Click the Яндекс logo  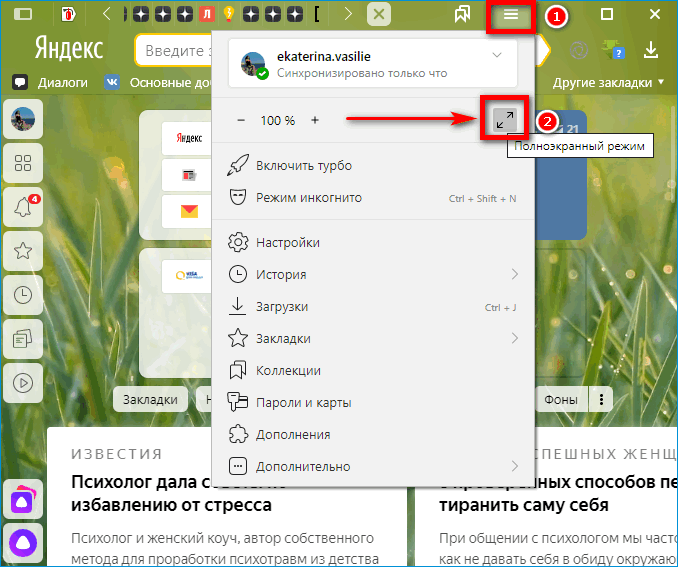click(x=69, y=48)
